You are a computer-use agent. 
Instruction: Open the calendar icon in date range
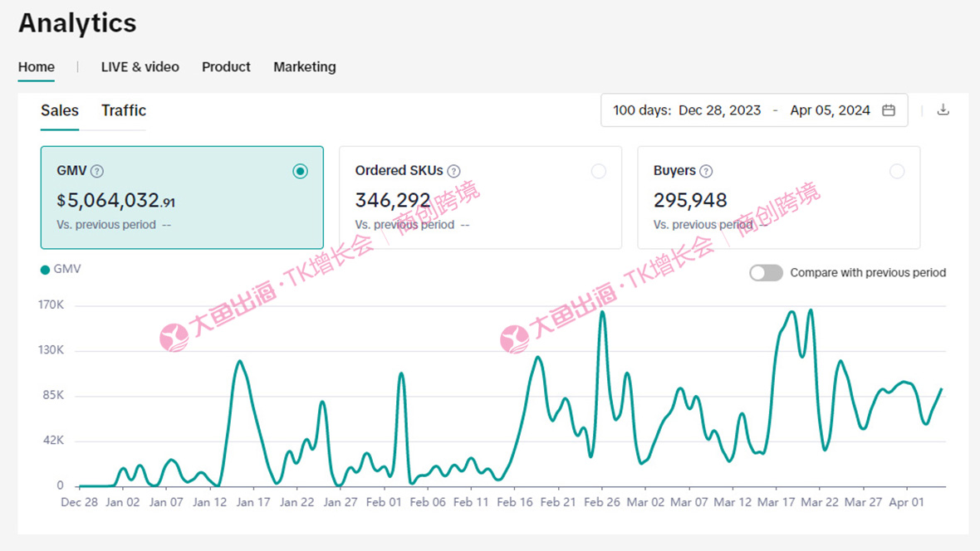[x=889, y=110]
